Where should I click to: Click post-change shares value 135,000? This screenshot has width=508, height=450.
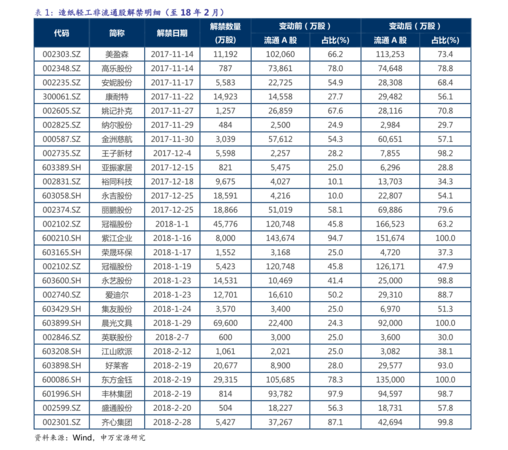point(390,380)
